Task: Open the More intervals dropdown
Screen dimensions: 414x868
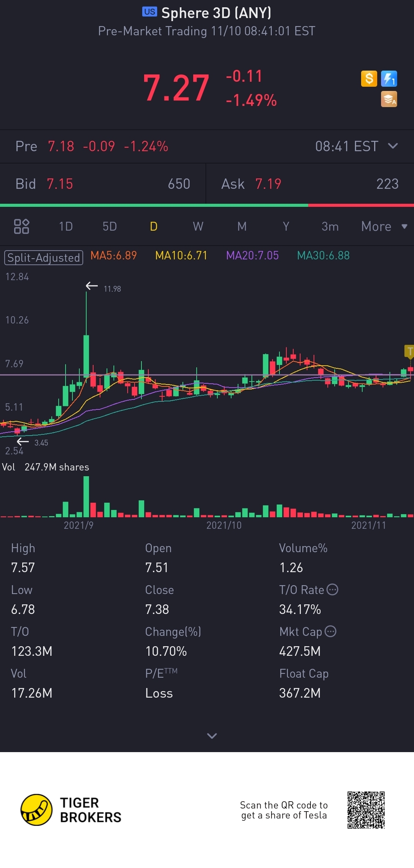Action: coord(384,226)
